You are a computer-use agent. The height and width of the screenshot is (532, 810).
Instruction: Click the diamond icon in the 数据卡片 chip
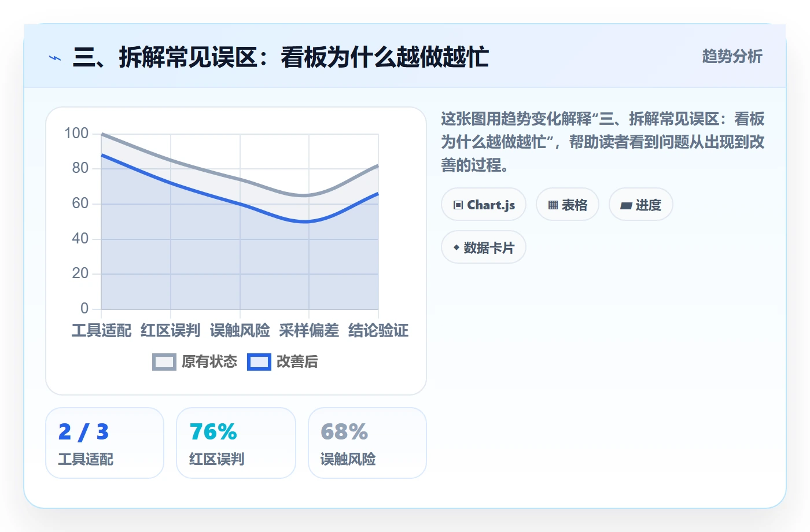point(456,247)
